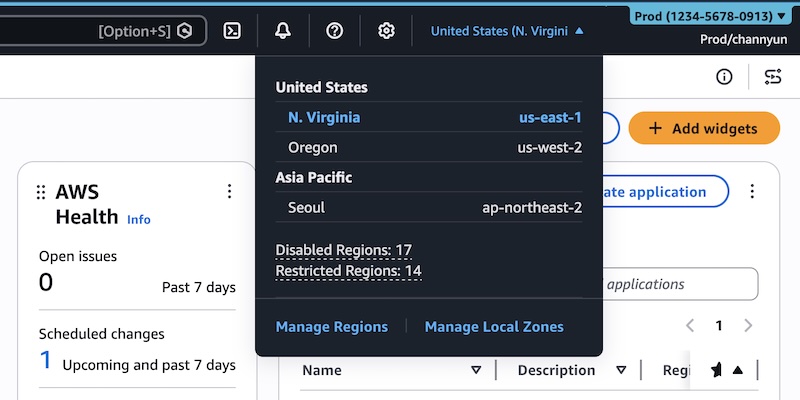800x400 pixels.
Task: Open the notifications bell
Action: click(283, 31)
